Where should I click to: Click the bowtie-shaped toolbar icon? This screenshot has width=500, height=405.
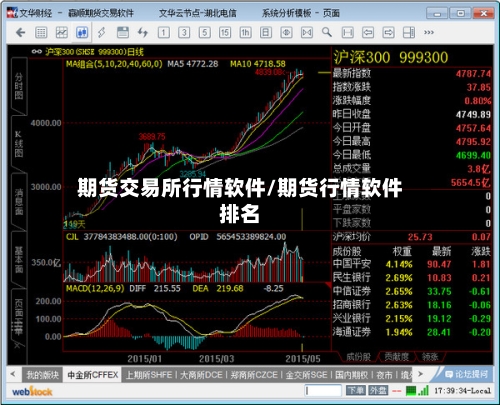click(x=307, y=33)
